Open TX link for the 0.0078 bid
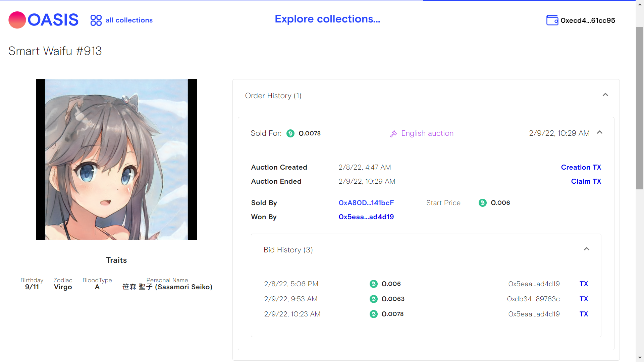This screenshot has height=362, width=644. (584, 314)
